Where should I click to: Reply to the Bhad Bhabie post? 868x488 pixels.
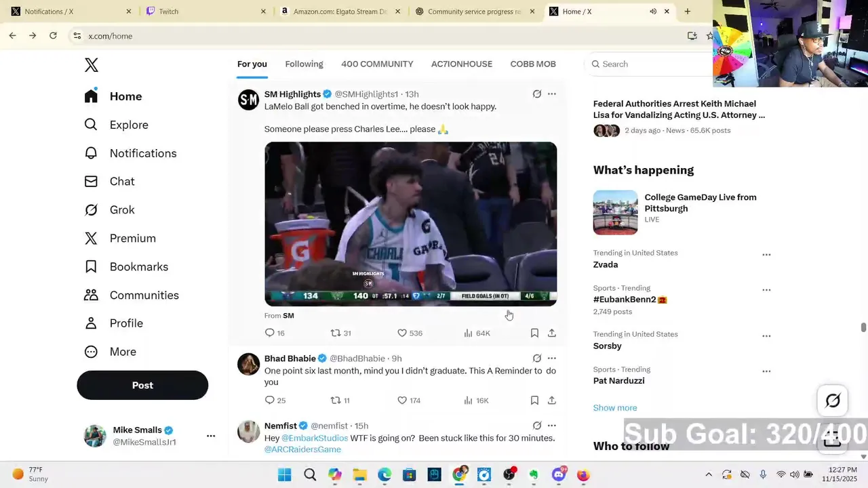275,401
